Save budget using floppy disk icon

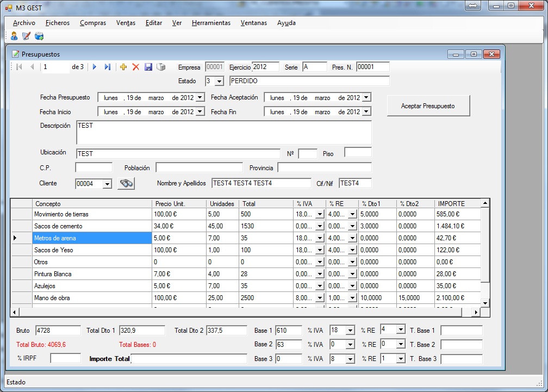148,67
